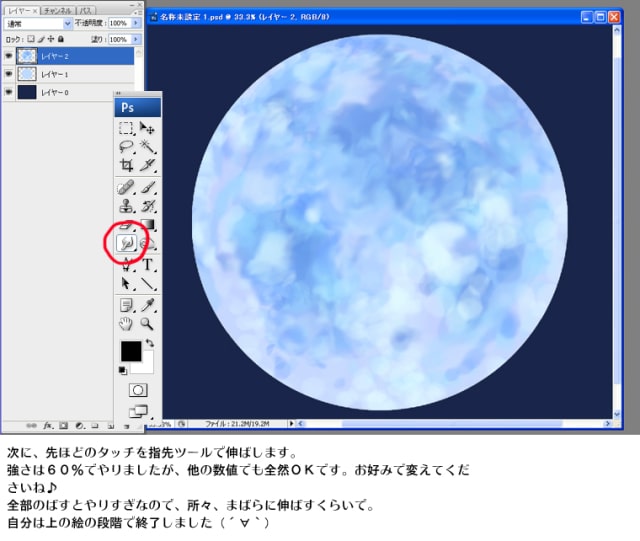Toggle Quick Mask mode button
Screen dimensions: 640x541
138,390
